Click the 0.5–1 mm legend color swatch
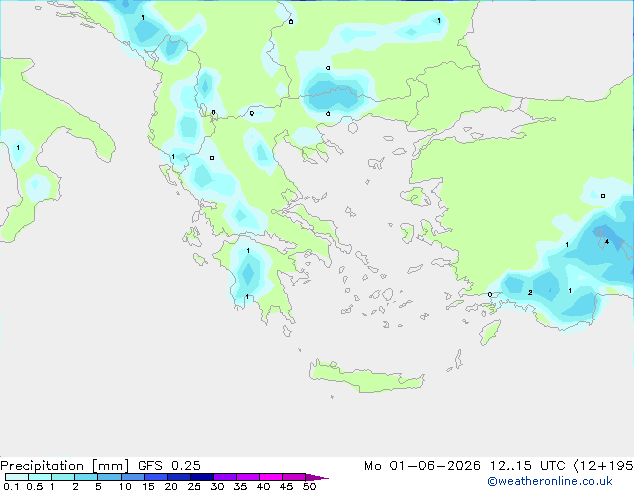634x490 pixels. click(x=40, y=477)
